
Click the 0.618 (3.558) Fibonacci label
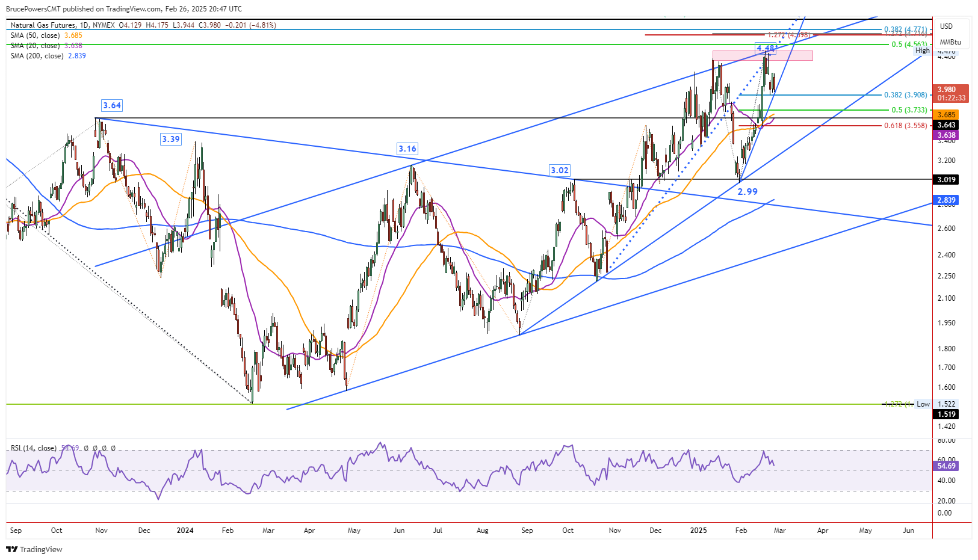(x=905, y=126)
